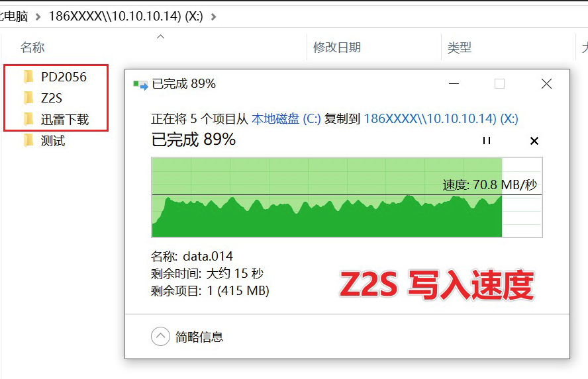Click the PD2056 folder icon
This screenshot has width=588, height=379.
pyautogui.click(x=28, y=77)
